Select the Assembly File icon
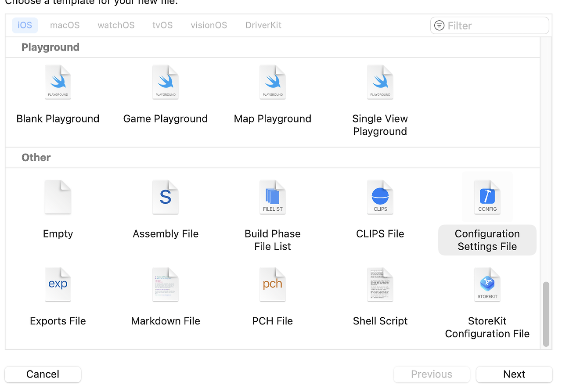This screenshot has width=562, height=392. point(166,197)
